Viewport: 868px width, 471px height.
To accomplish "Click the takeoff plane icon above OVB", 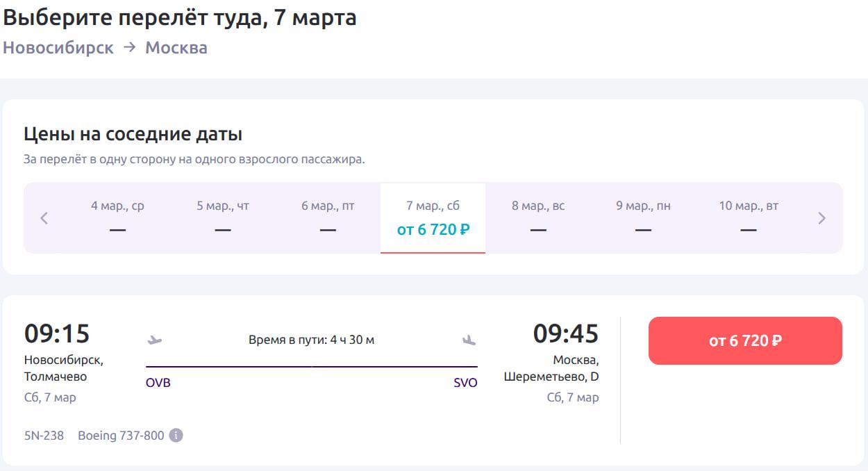I will click(x=155, y=340).
